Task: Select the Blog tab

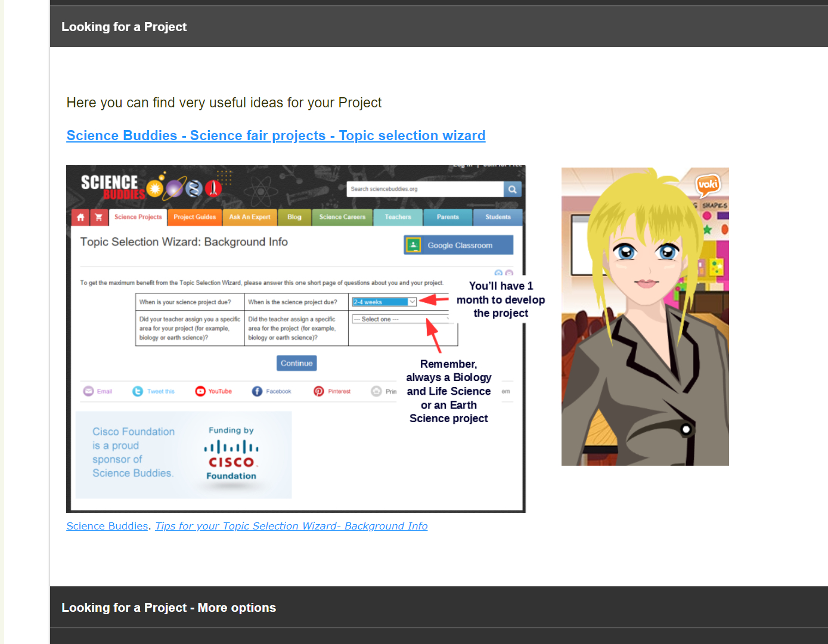Action: click(294, 217)
